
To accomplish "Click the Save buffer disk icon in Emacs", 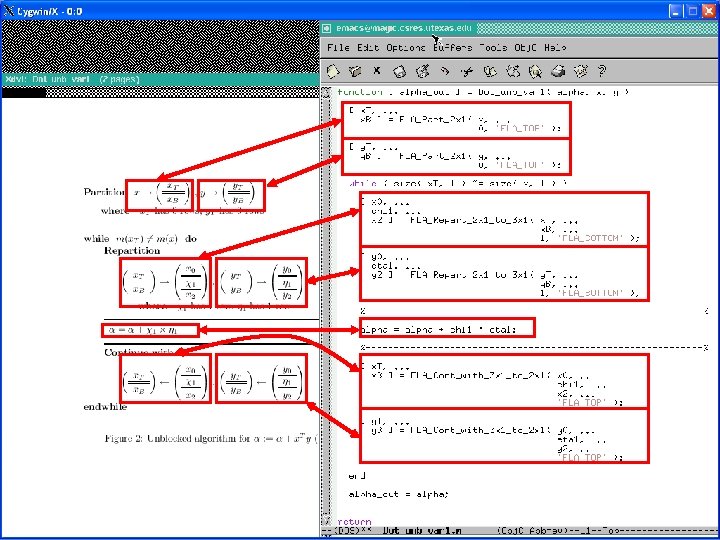I will (x=399, y=71).
